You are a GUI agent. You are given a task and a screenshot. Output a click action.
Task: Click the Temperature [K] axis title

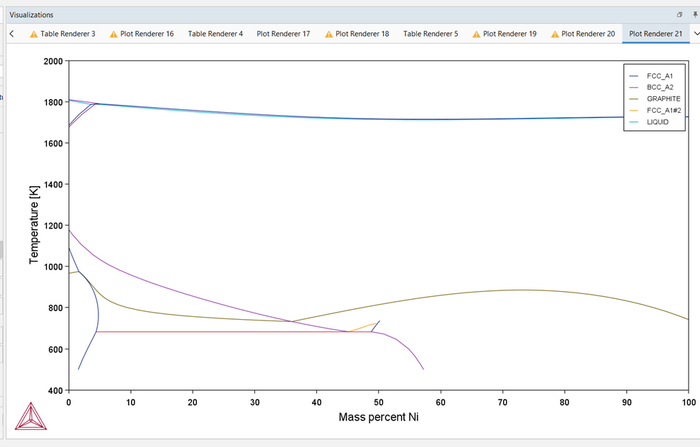[x=34, y=225]
